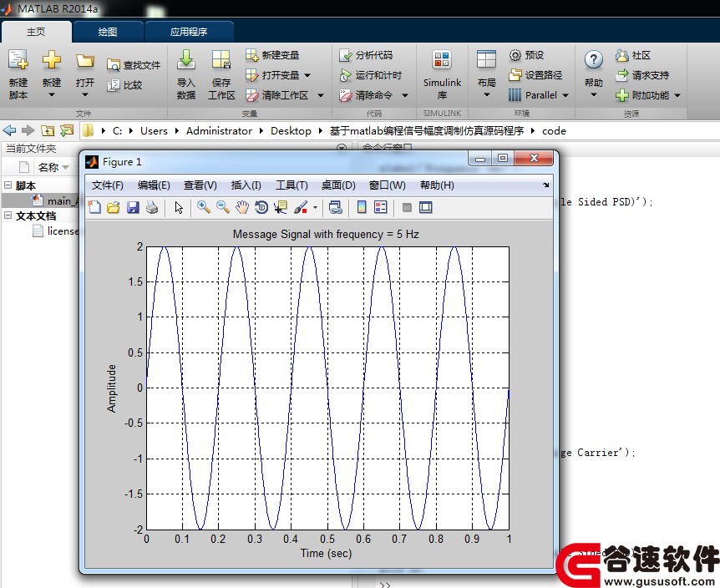720x588 pixels.
Task: Click the New Figure icon in Figure 1 toolbar
Action: (94, 207)
